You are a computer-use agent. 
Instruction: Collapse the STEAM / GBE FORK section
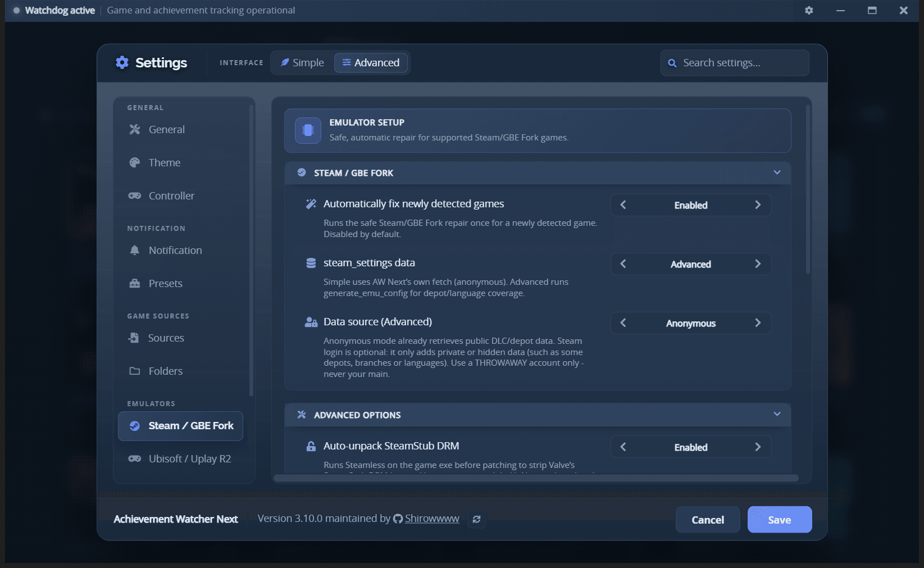pyautogui.click(x=777, y=172)
